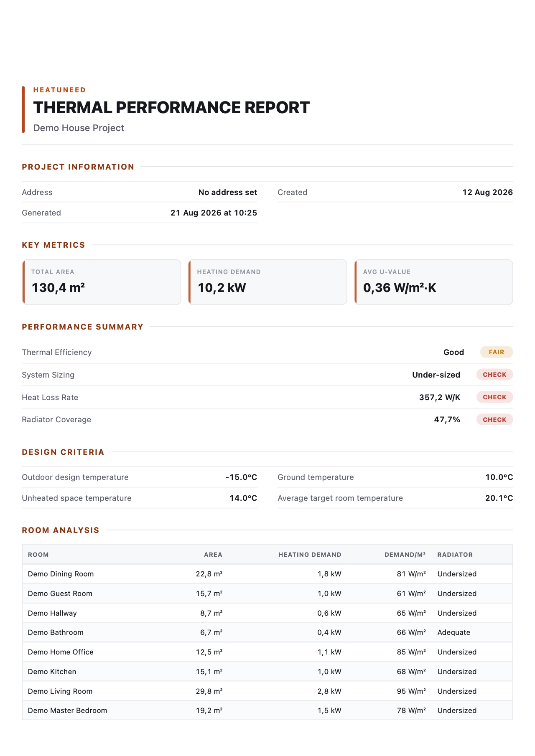Select the 10.0°C ground temperature value
The height and width of the screenshot is (756, 535).
[x=499, y=477]
